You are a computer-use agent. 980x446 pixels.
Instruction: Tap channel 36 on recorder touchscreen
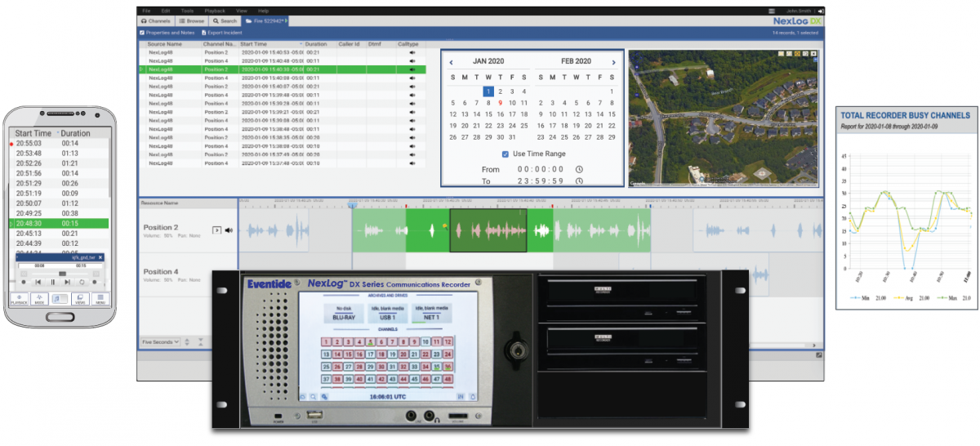tap(448, 367)
